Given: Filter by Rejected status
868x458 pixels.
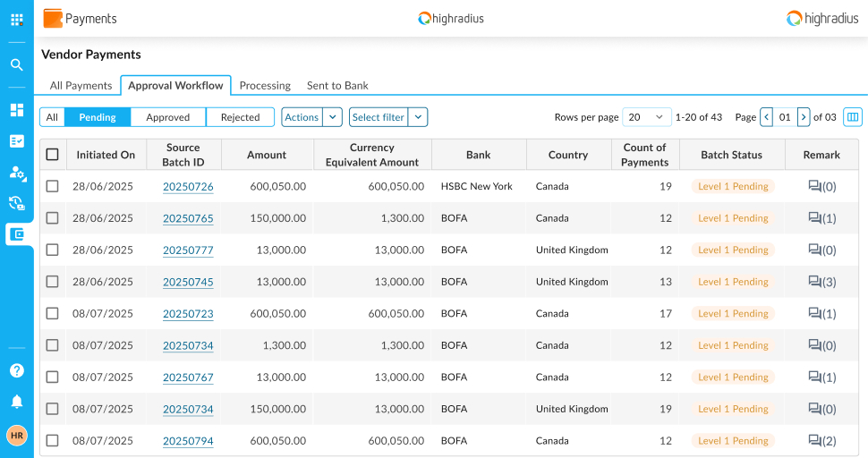Looking at the screenshot, I should 240,117.
